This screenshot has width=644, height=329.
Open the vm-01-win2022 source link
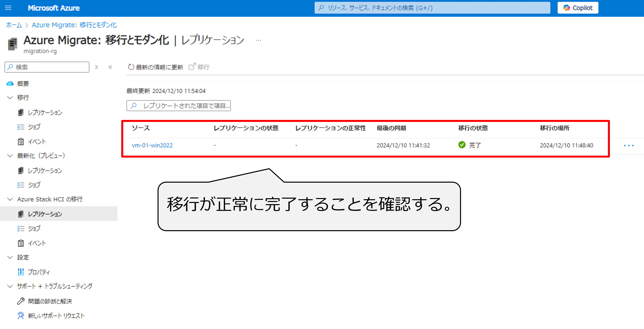[152, 145]
